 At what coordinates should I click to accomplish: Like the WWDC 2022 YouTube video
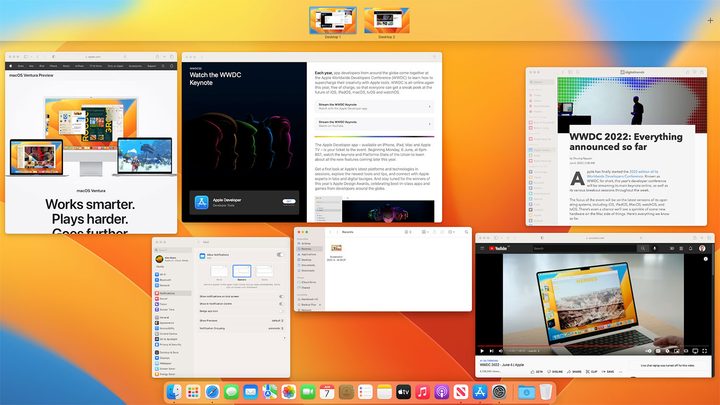tap(536, 371)
